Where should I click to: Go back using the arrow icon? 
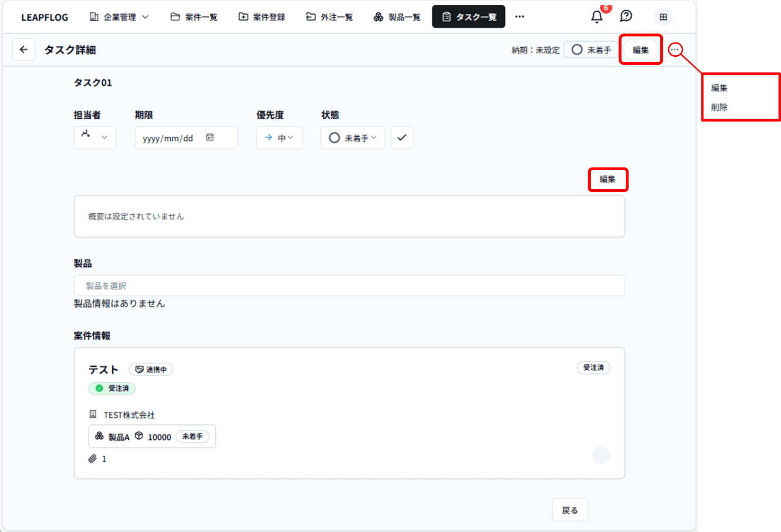[x=24, y=50]
